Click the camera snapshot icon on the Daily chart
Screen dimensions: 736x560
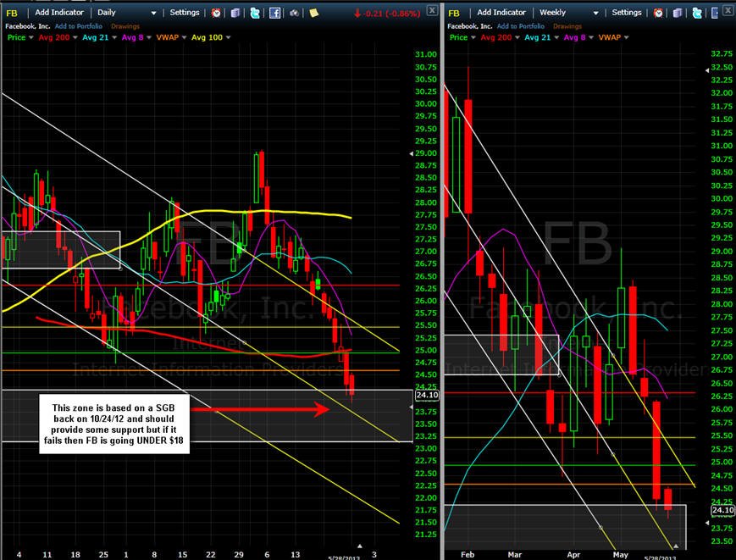[x=294, y=13]
